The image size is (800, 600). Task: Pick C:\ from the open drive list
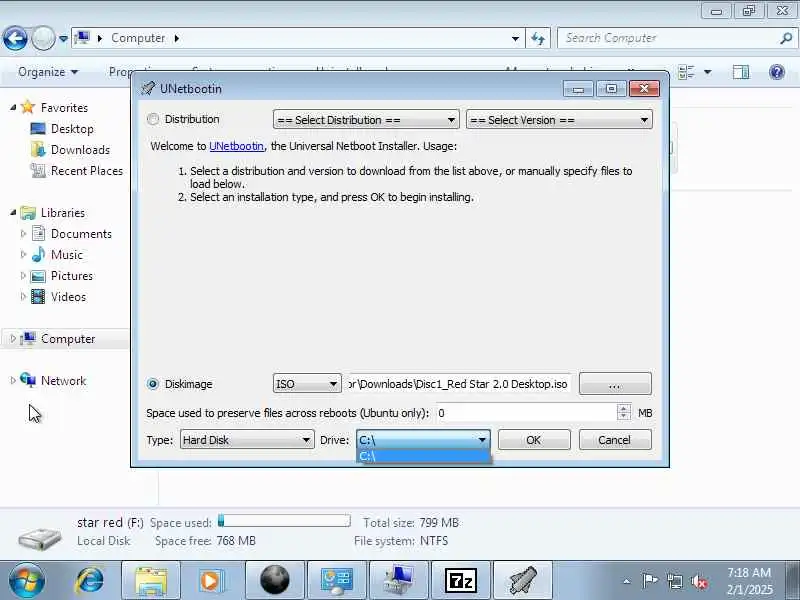coord(423,456)
